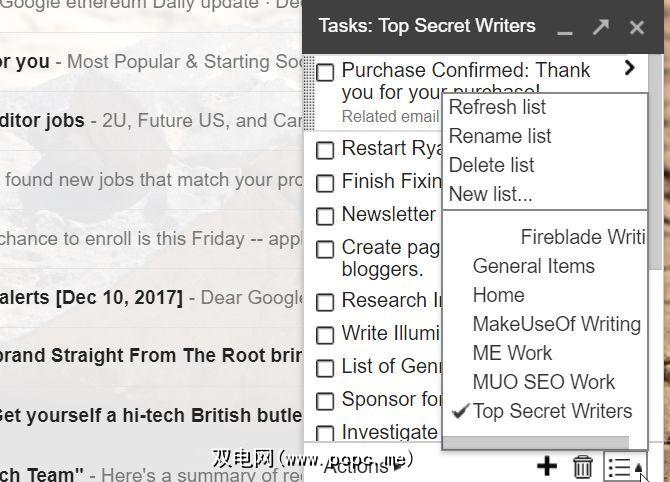Check the Purchase Confirmed task checkbox
The width and height of the screenshot is (670, 482).
[x=325, y=72]
